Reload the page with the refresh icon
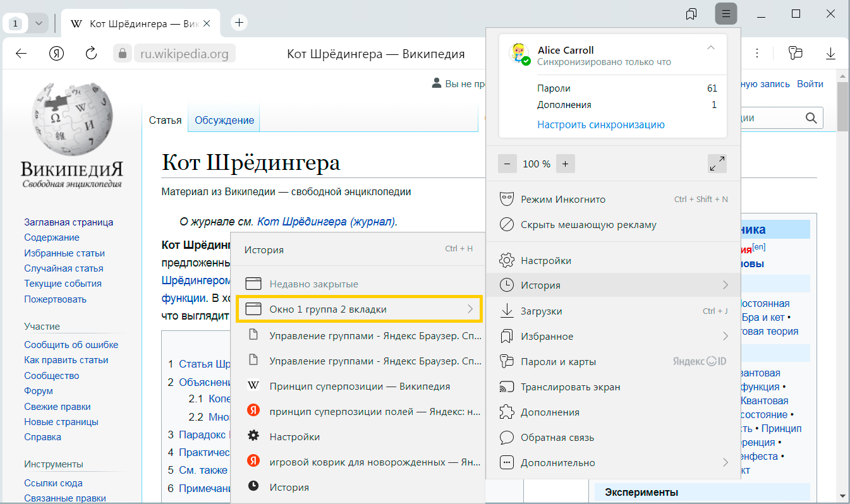 click(x=91, y=54)
